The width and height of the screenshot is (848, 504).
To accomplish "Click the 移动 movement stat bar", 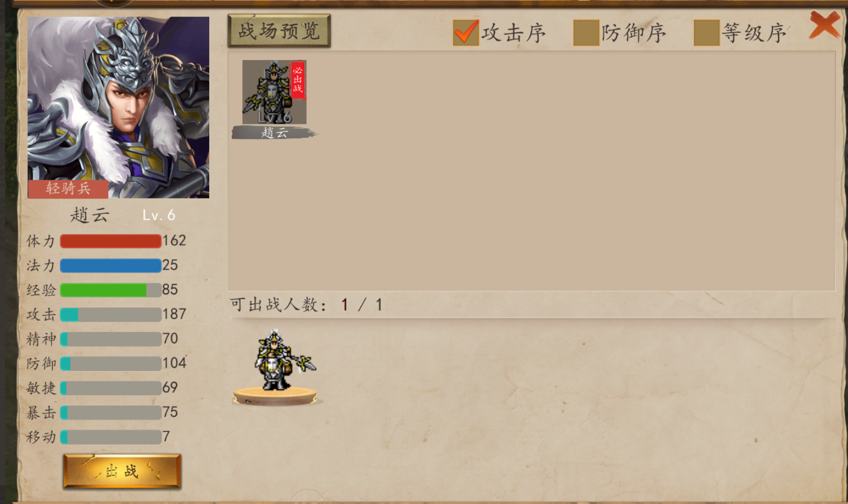I will pos(110,437).
